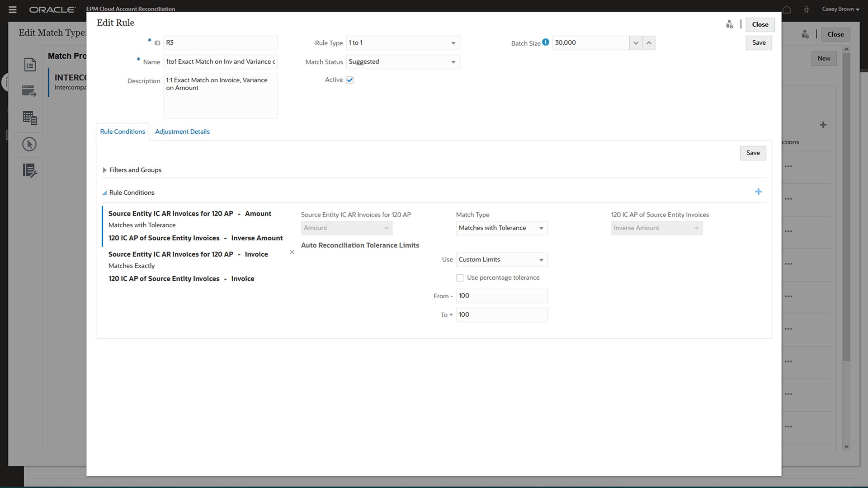The width and height of the screenshot is (868, 488).
Task: Click inside the From tolerance limit field
Action: pos(501,296)
